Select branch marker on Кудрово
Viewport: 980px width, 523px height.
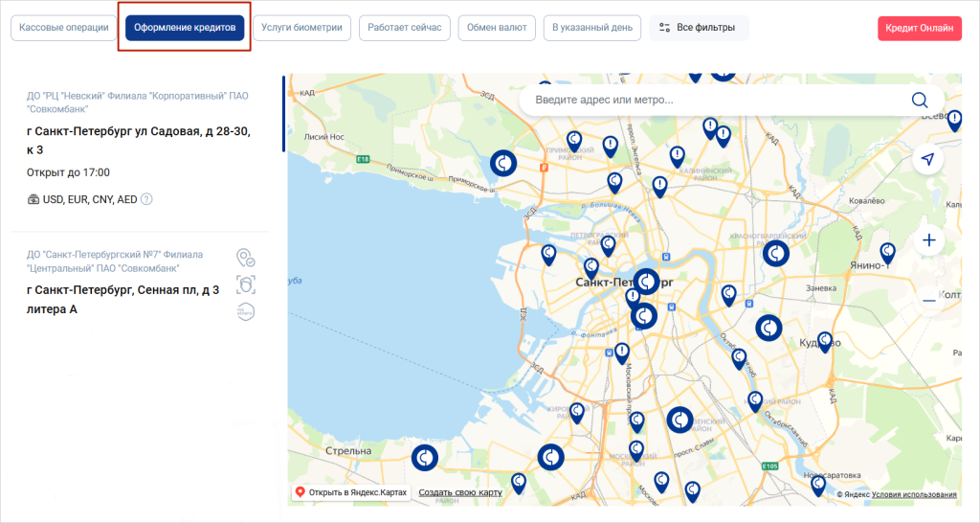tap(825, 342)
